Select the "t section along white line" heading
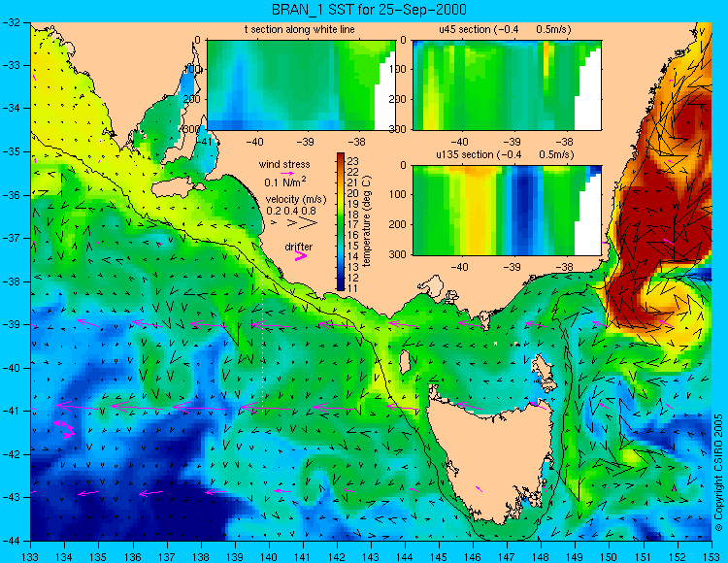Viewport: 728px width, 563px height. [300, 30]
